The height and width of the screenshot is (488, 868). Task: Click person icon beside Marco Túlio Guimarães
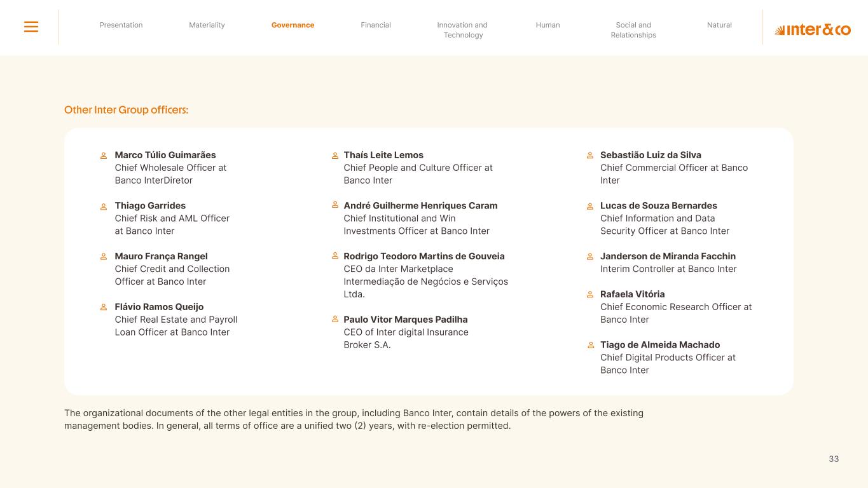[x=104, y=156]
